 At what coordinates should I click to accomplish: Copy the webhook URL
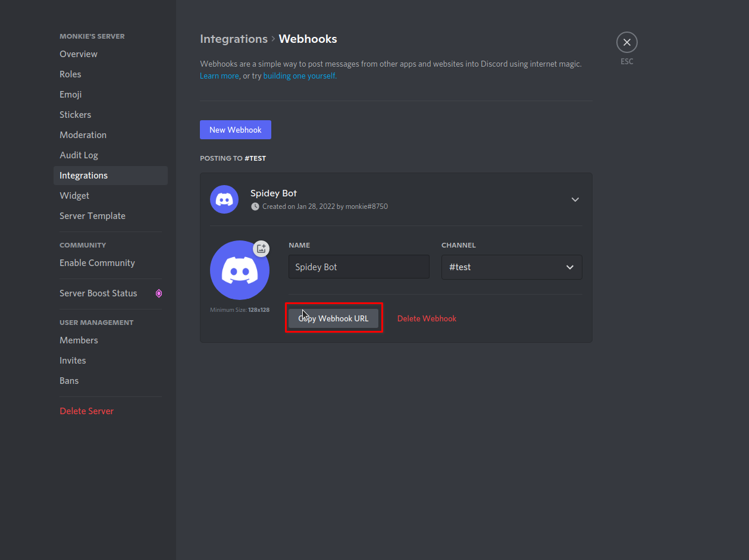click(333, 318)
